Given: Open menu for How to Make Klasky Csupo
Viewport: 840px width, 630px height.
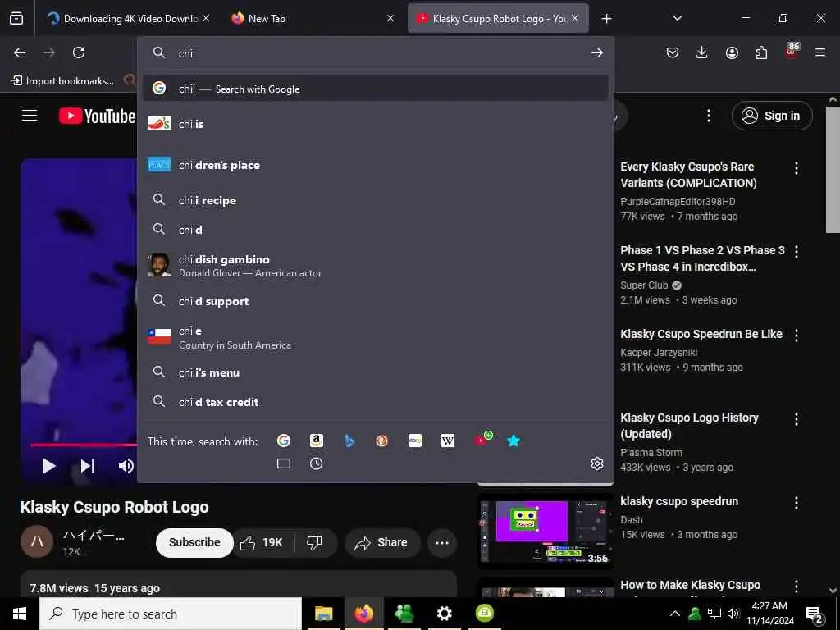Looking at the screenshot, I should (x=797, y=587).
